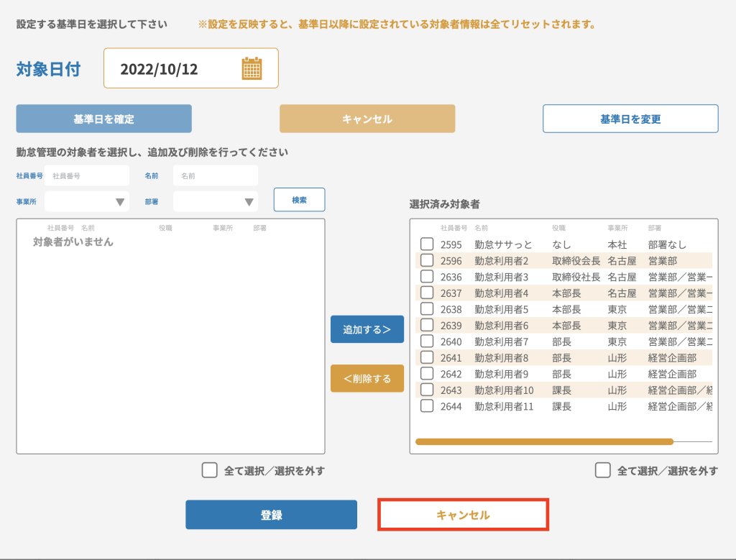Click the 基準日を変更 button
The height and width of the screenshot is (560, 736).
630,119
